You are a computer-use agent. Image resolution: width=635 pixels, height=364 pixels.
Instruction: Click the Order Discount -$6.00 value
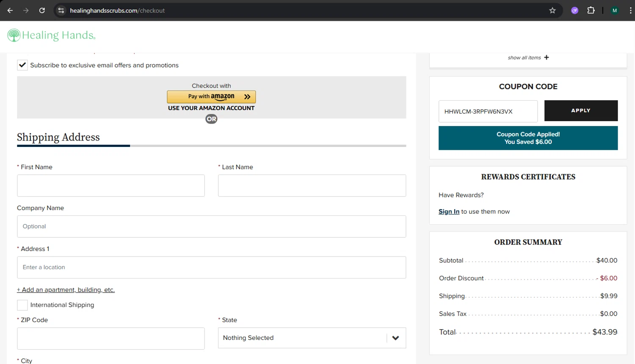607,278
